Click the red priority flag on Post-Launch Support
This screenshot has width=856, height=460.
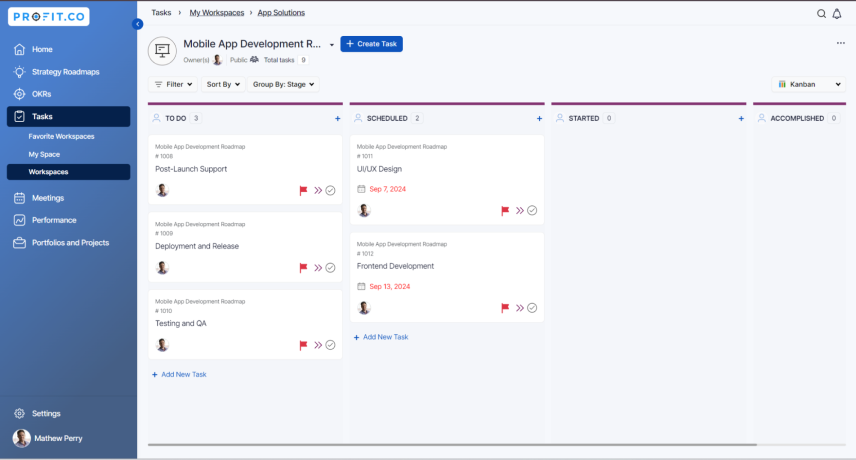click(303, 190)
